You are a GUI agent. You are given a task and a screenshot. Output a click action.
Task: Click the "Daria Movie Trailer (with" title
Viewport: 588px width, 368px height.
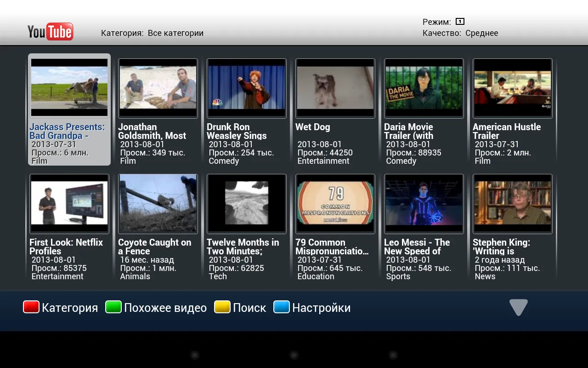click(x=409, y=131)
